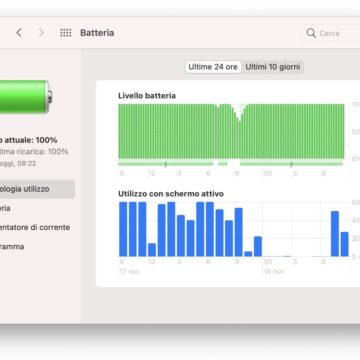Click second charging bolt under battery chart

[x=292, y=164]
